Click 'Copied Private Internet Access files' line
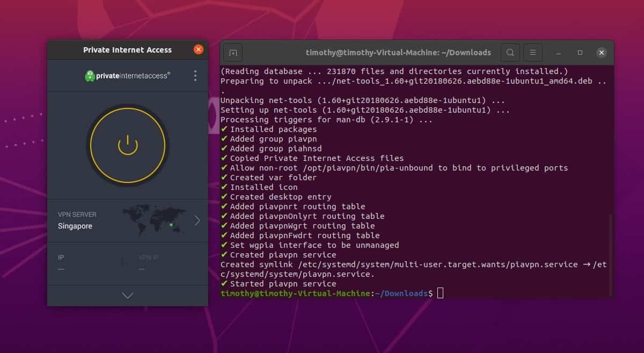644x353 pixels. tap(312, 158)
